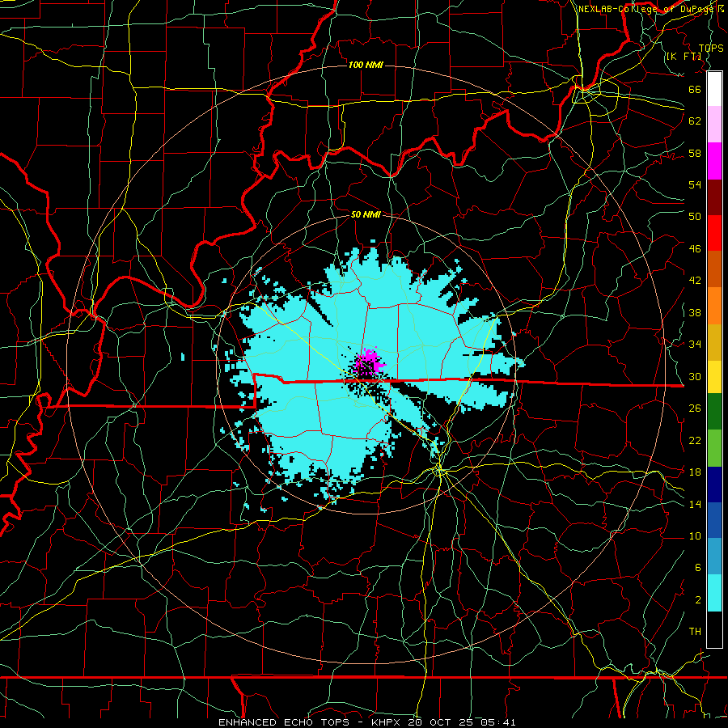
Task: Select the bright red legend swatch
Action: (x=714, y=233)
